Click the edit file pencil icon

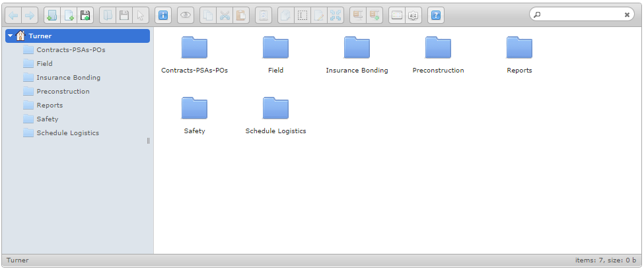click(319, 16)
